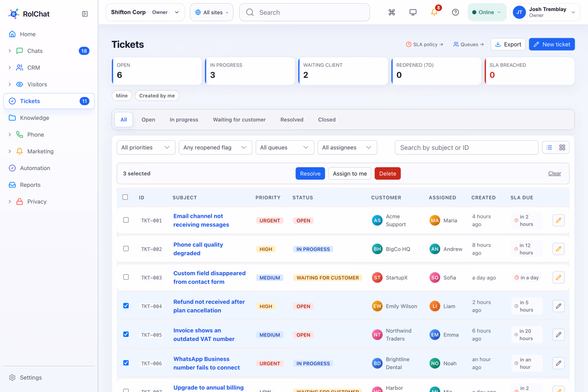Select ticket TKT-001 checkbox
The image size is (588, 392).
pyautogui.click(x=126, y=220)
